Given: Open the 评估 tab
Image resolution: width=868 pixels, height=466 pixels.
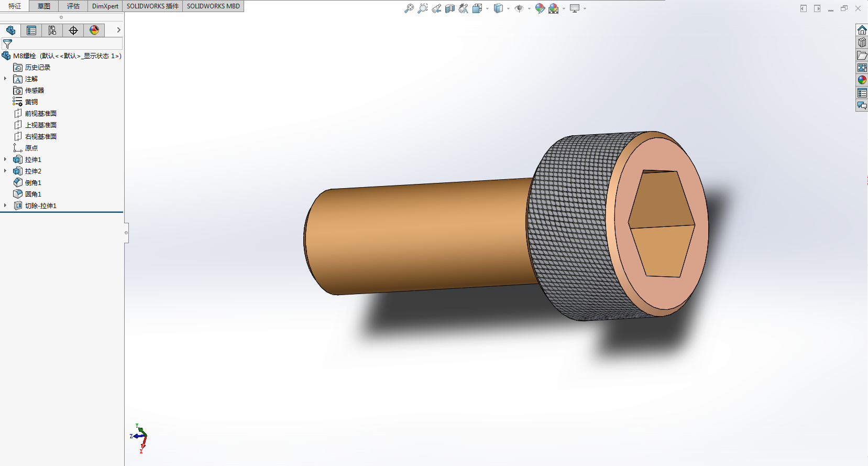Looking at the screenshot, I should tap(73, 6).
